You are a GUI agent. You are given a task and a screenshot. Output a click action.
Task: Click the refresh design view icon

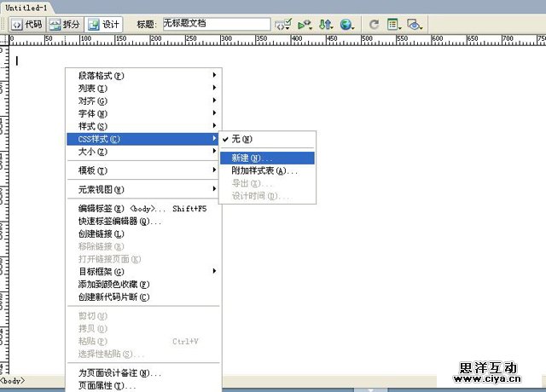(x=374, y=25)
